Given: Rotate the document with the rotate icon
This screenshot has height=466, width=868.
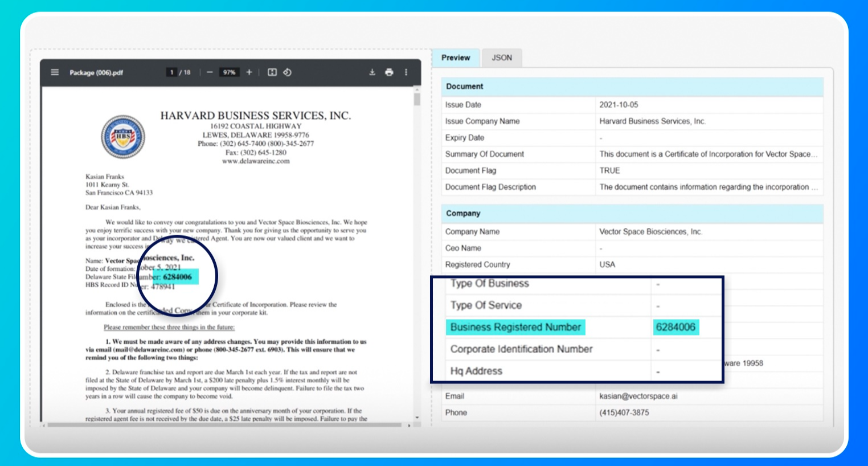Looking at the screenshot, I should (287, 72).
